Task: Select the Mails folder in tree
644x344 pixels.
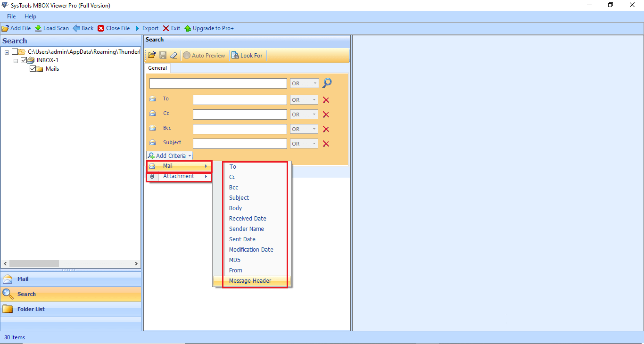Action: tap(52, 69)
